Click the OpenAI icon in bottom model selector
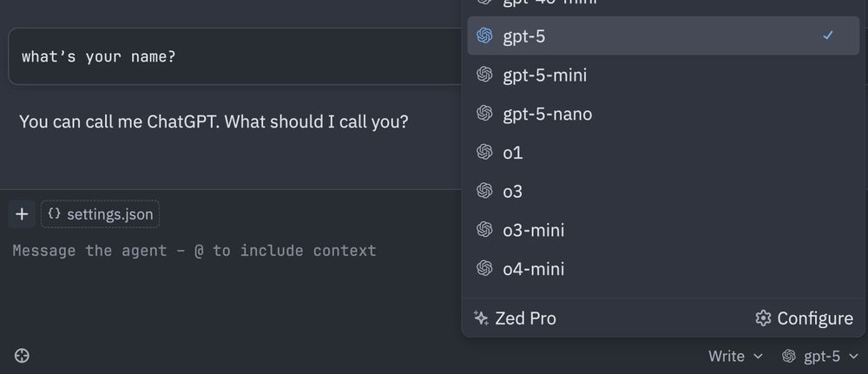Image resolution: width=868 pixels, height=374 pixels. [788, 357]
